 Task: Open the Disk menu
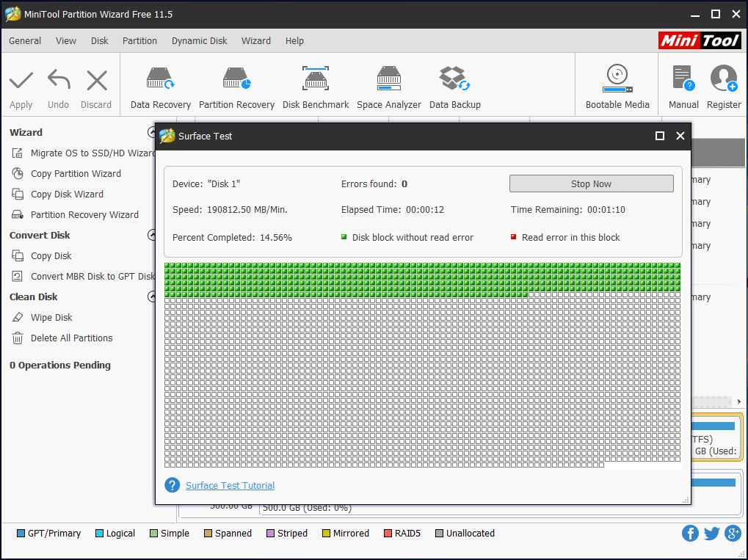pos(99,41)
